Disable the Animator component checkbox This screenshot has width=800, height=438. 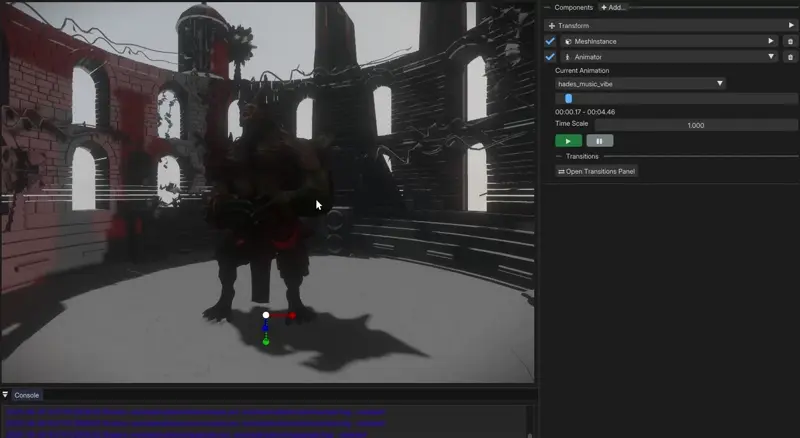tap(550, 57)
